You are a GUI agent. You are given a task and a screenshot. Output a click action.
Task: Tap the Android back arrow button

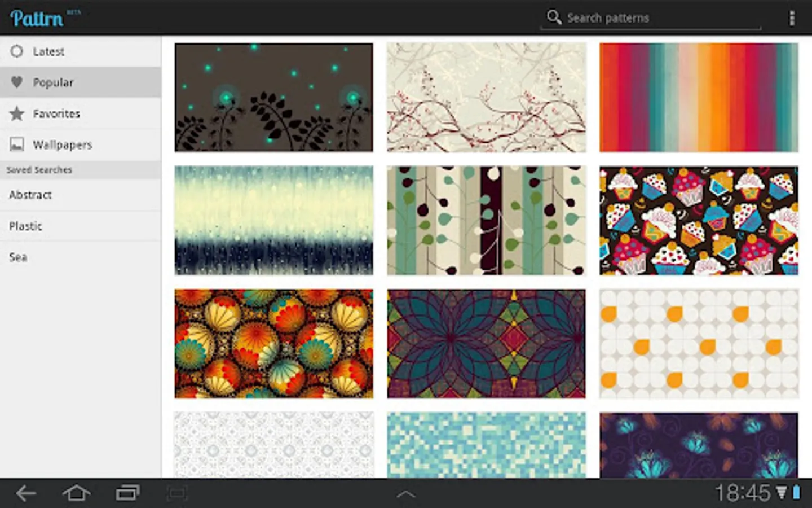26,493
